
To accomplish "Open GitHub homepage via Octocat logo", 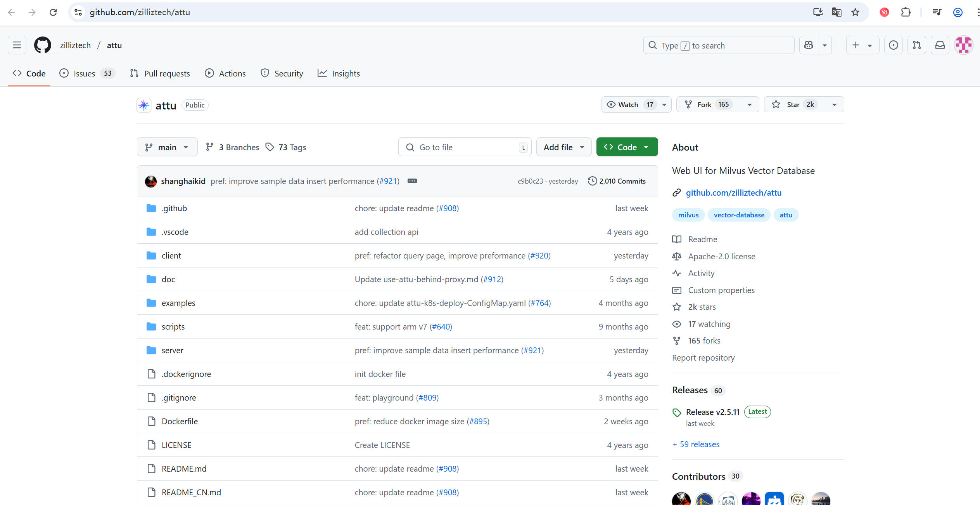I will click(43, 45).
